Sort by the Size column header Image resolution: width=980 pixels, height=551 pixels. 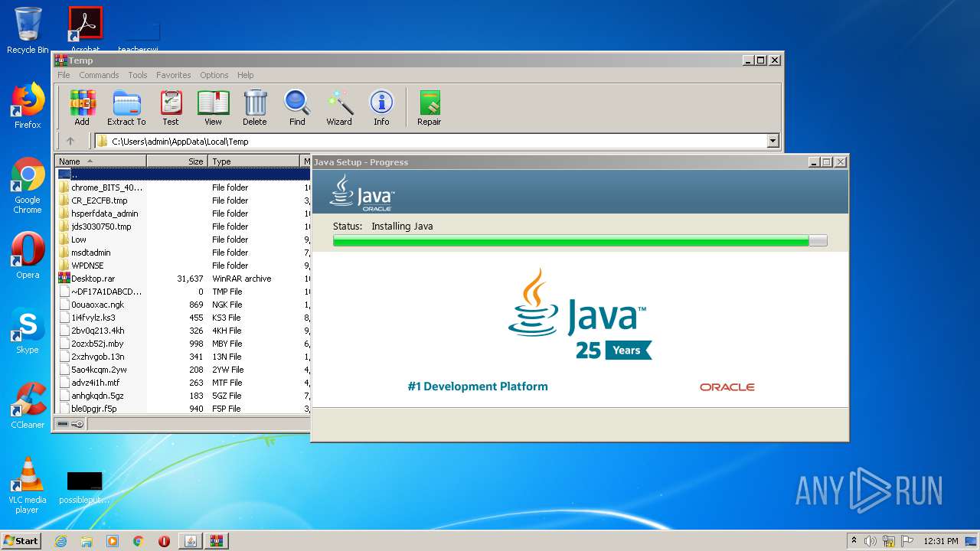177,161
